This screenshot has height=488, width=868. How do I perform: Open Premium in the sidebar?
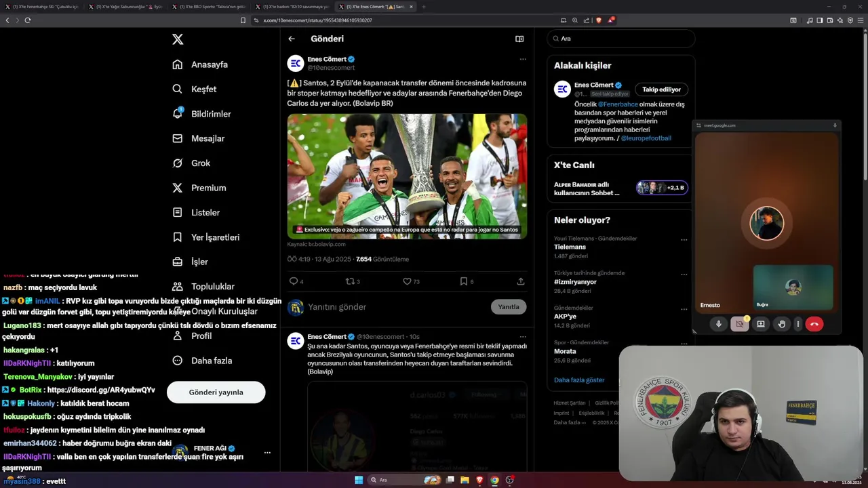199,188
